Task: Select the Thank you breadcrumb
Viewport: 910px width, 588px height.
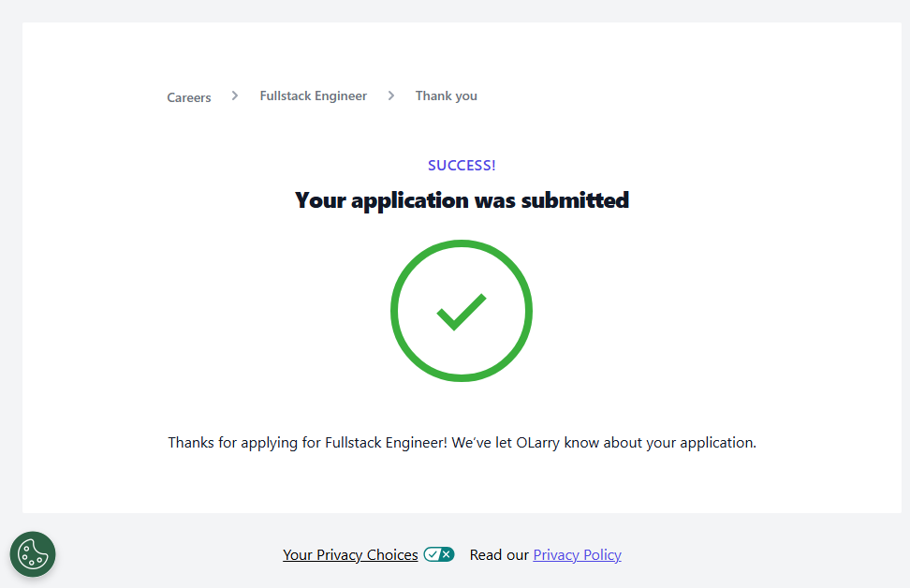Action: [x=446, y=96]
